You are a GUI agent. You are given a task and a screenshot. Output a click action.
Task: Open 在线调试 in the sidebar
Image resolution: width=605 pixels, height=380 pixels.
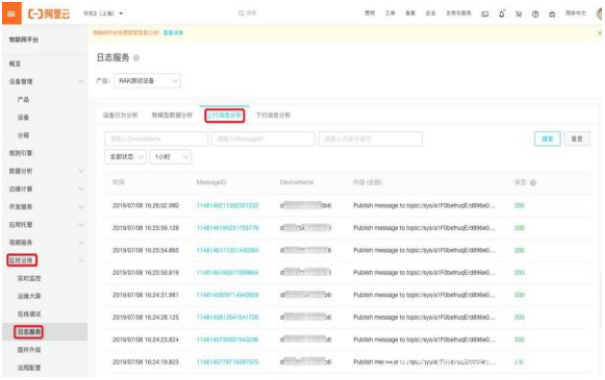(29, 314)
